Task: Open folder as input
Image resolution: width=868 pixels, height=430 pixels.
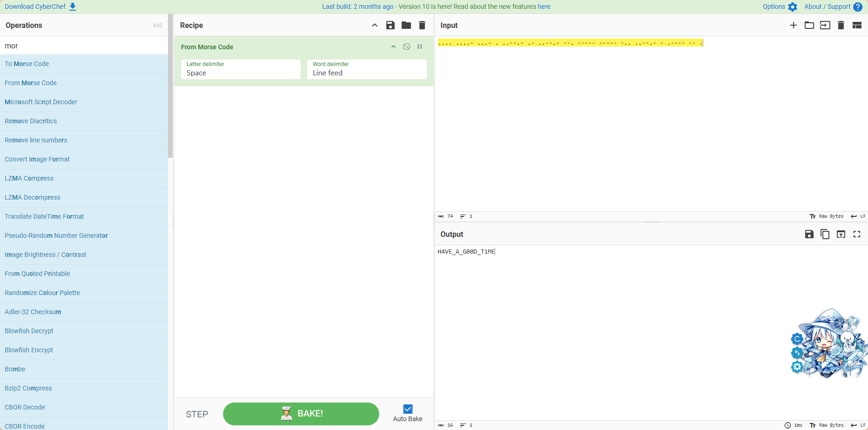Action: [x=809, y=25]
